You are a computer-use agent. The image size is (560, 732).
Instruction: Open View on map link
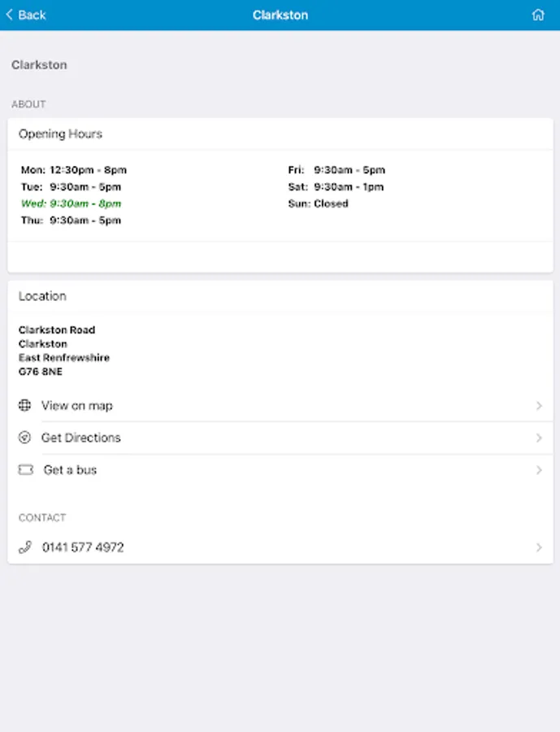click(x=77, y=406)
